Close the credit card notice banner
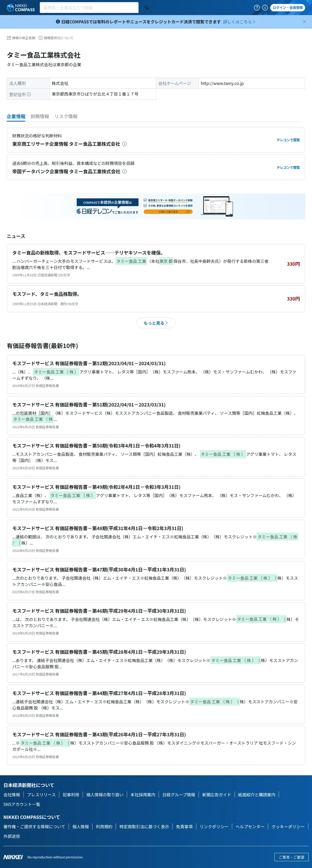 coord(304,22)
